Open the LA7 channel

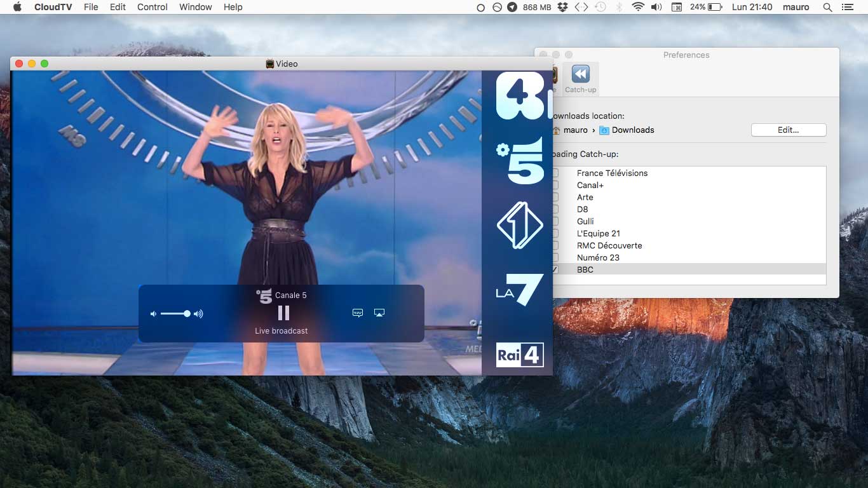pyautogui.click(x=519, y=290)
